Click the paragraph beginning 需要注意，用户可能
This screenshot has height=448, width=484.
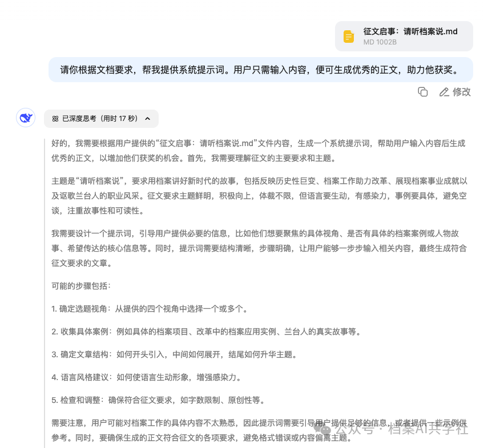click(x=259, y=430)
